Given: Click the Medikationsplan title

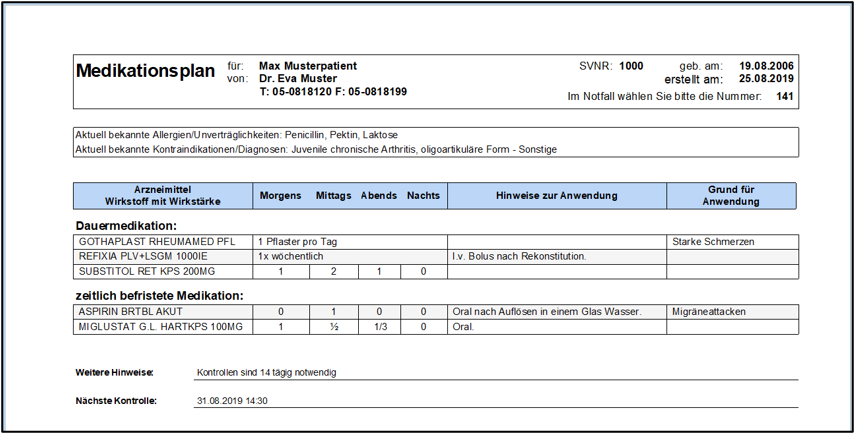Looking at the screenshot, I should click(x=145, y=71).
